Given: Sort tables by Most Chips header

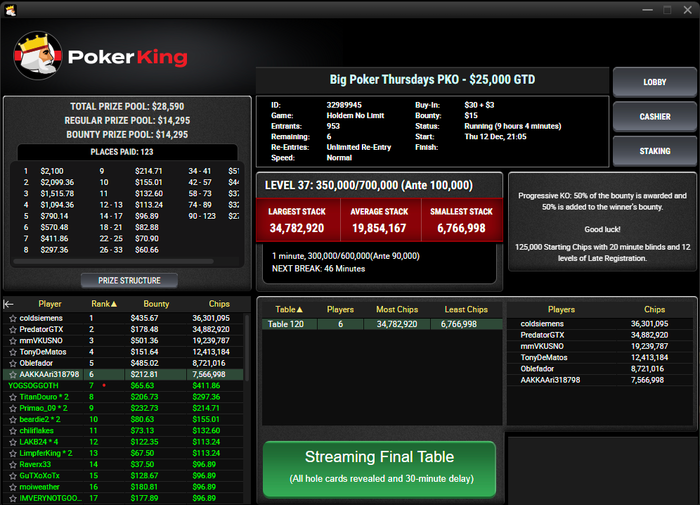Looking at the screenshot, I should pos(397,309).
